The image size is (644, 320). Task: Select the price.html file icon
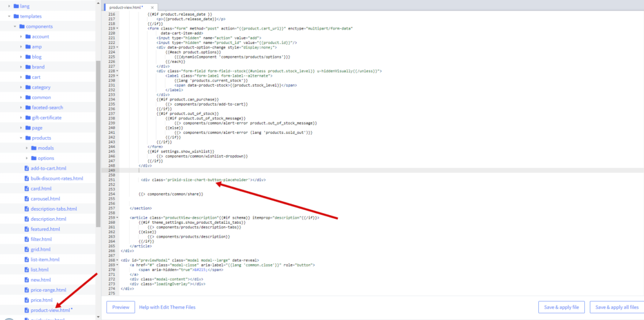pos(26,300)
